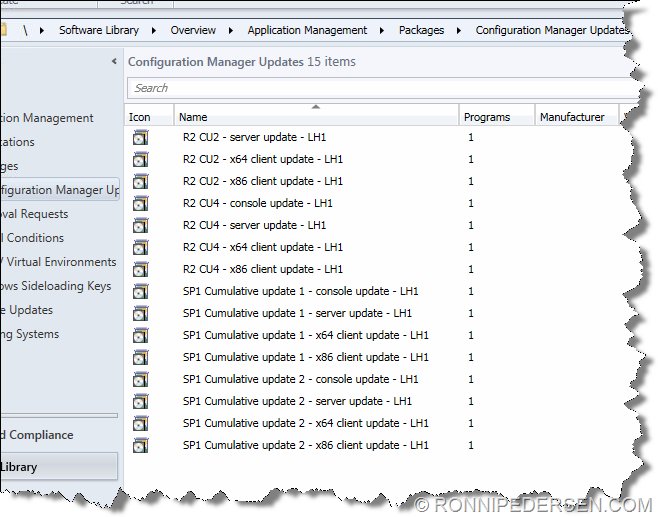Collapse the navigation pane with the arrow
The width and height of the screenshot is (658, 517).
point(114,62)
